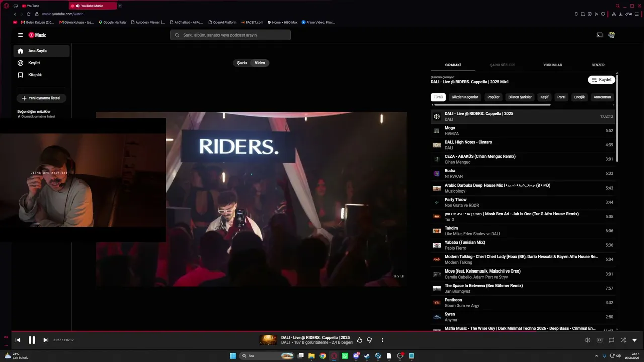
Task: Click the queue list vertical scrollbar
Action: (617, 118)
